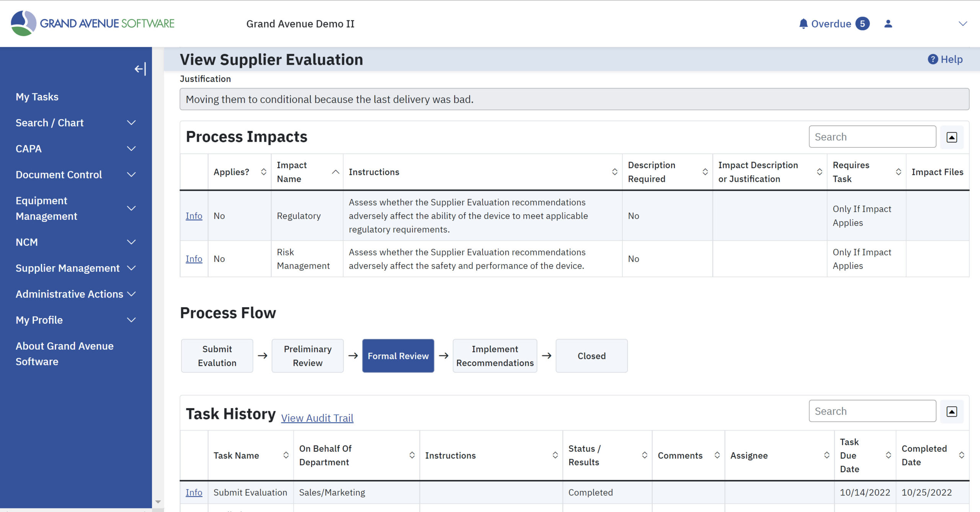Screen dimensions: 980x512
Task: Select the Preliminary Review process step
Action: [307, 356]
